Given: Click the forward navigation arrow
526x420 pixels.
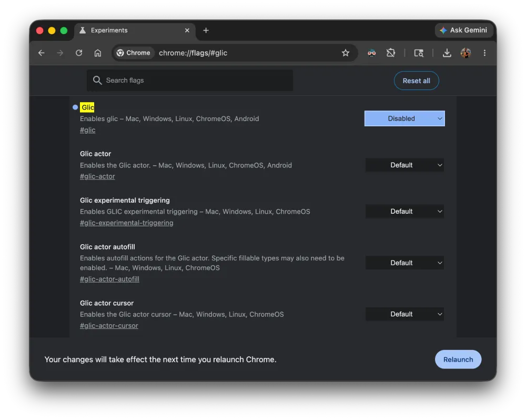Looking at the screenshot, I should tap(60, 53).
